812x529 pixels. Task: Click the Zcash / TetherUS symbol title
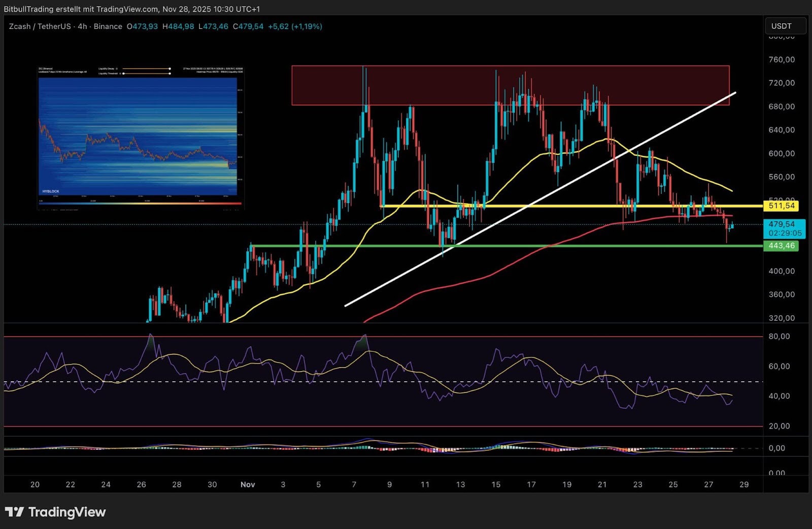click(x=40, y=26)
